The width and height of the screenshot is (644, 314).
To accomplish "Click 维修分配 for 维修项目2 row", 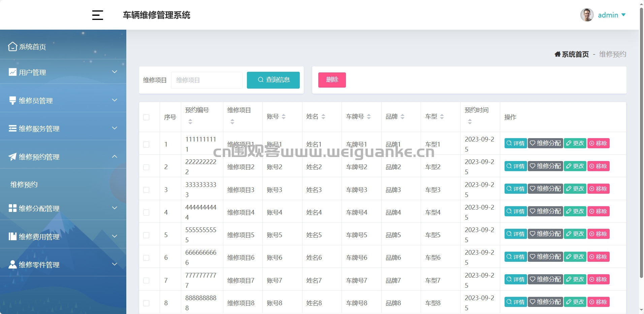I will tap(545, 166).
